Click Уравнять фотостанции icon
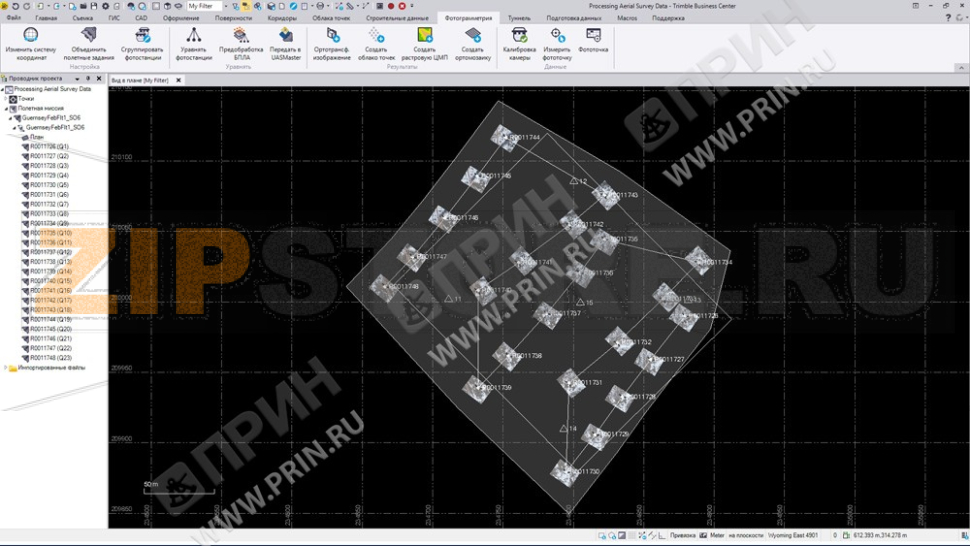The image size is (970, 546). click(194, 35)
